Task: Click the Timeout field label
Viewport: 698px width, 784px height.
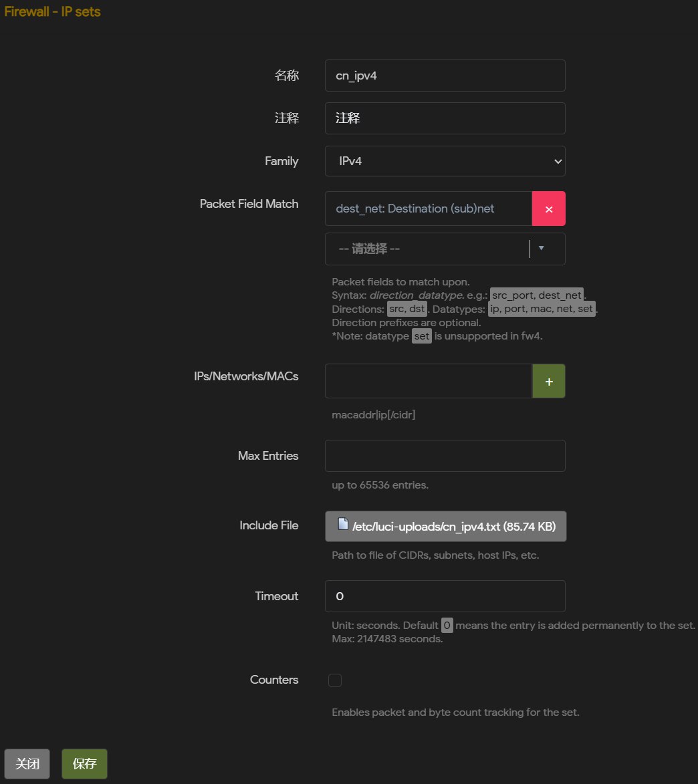Action: point(276,596)
